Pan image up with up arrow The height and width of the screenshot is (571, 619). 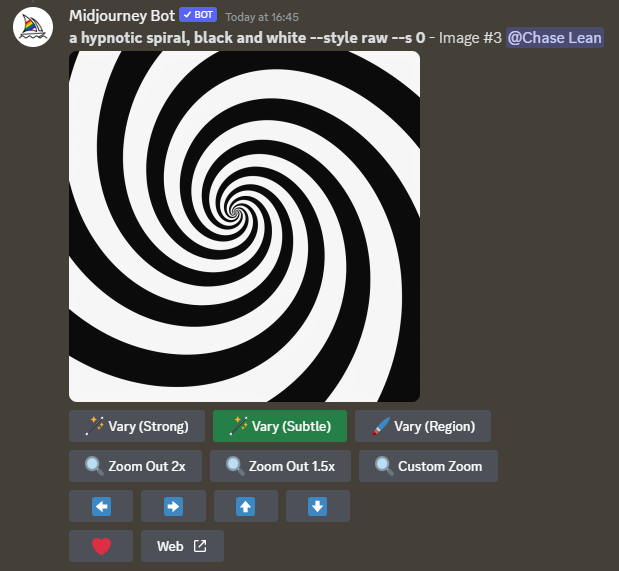tap(246, 506)
